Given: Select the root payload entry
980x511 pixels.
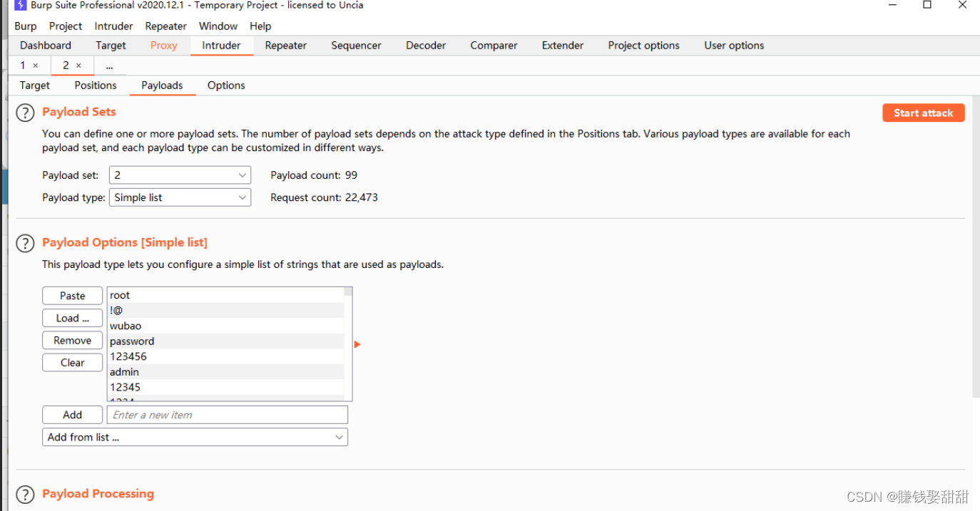Looking at the screenshot, I should point(225,295).
